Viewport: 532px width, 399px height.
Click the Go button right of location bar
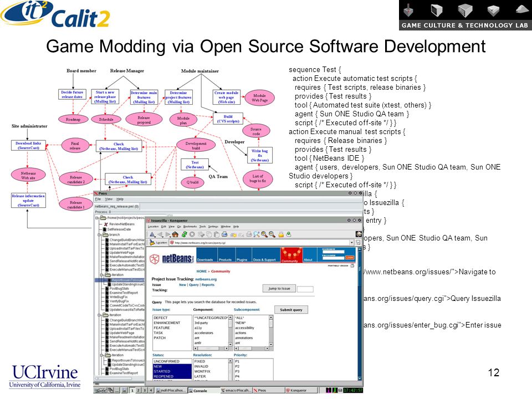click(357, 242)
